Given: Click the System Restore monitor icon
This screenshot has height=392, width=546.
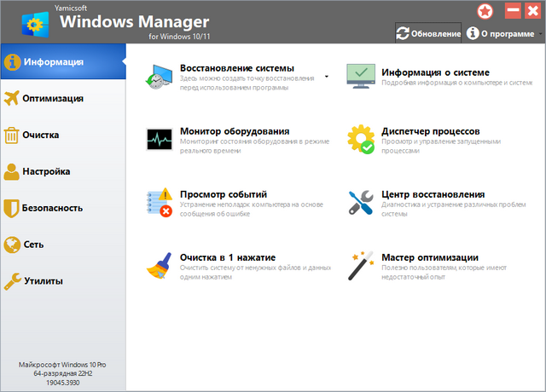Looking at the screenshot, I should pos(159,77).
